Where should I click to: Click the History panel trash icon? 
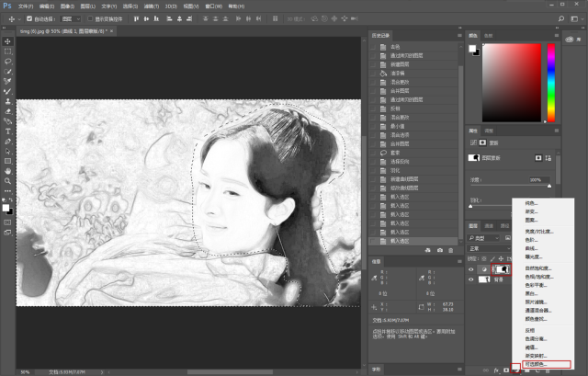[451, 250]
